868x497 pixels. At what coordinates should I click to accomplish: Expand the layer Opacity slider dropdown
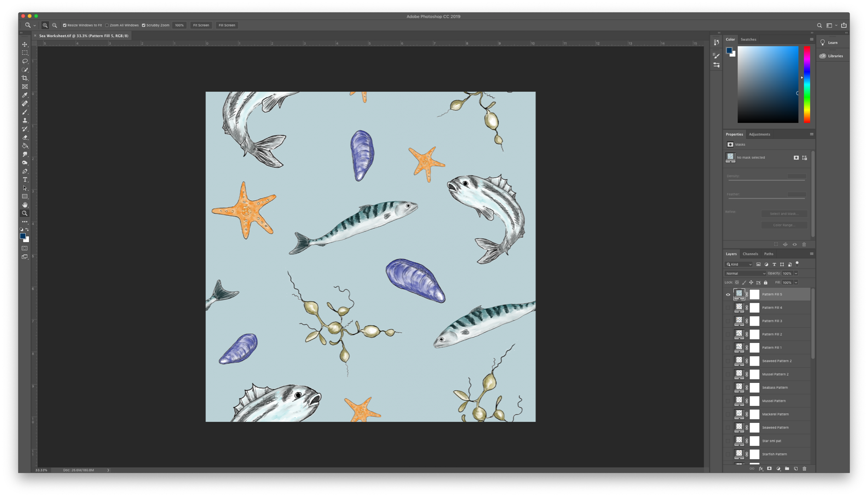coord(796,273)
